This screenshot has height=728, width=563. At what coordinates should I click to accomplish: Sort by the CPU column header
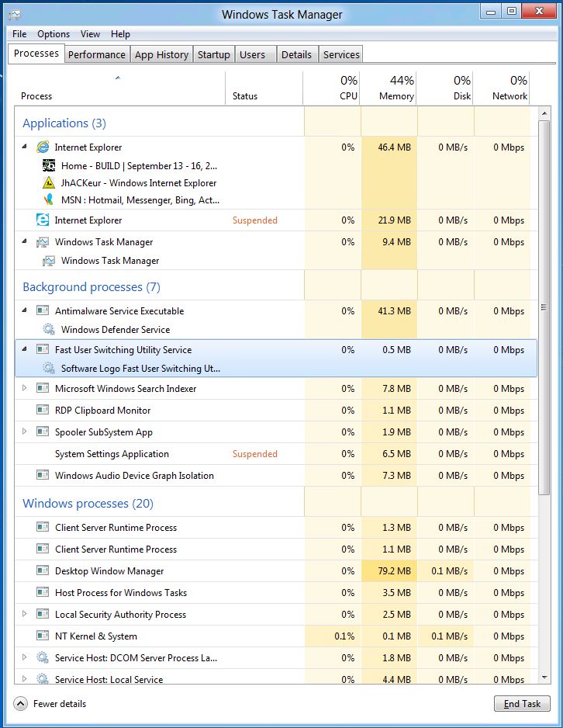tap(332, 88)
